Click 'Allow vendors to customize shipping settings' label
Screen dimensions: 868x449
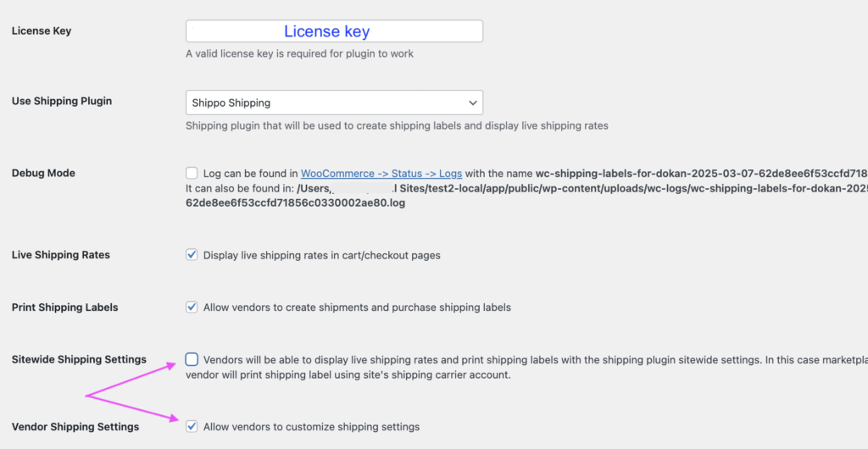pyautogui.click(x=311, y=426)
